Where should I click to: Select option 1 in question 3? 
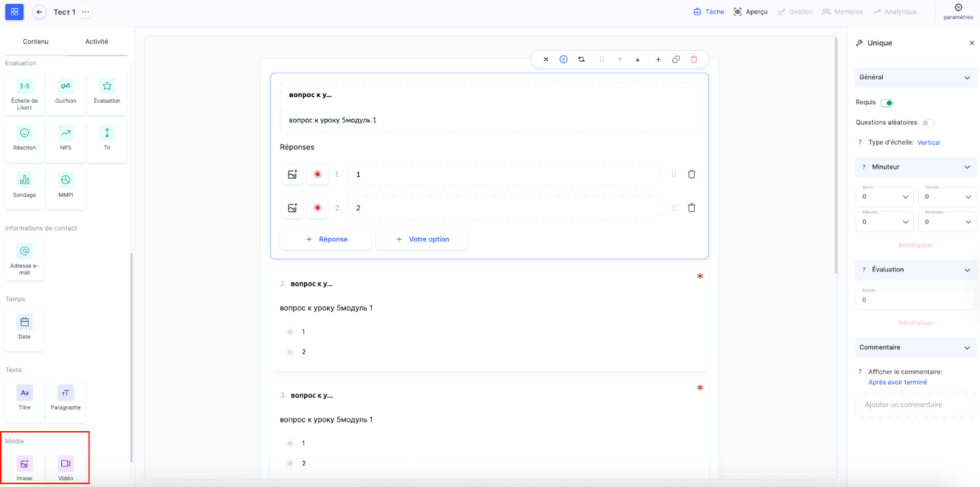(x=290, y=444)
